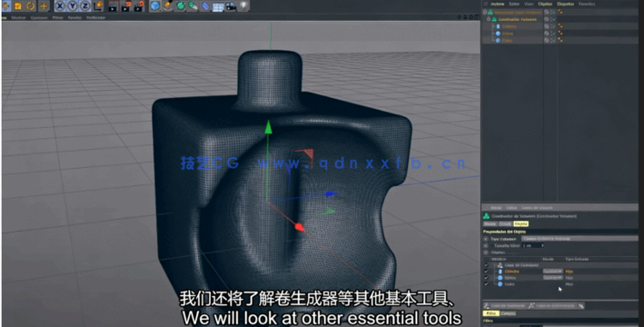Screen dimensions: 644x327
Task: Click the green Y-axis gizmo arrow
Action: [x=268, y=127]
